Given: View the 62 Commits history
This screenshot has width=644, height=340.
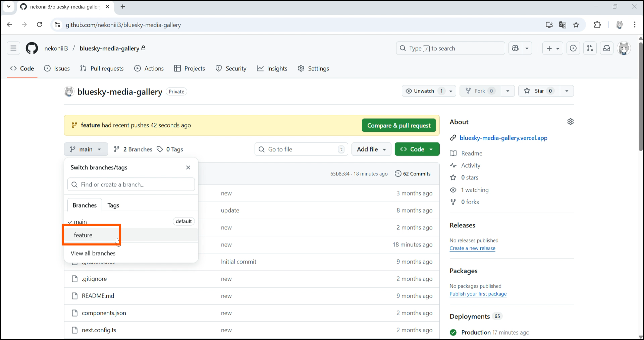Looking at the screenshot, I should [413, 174].
